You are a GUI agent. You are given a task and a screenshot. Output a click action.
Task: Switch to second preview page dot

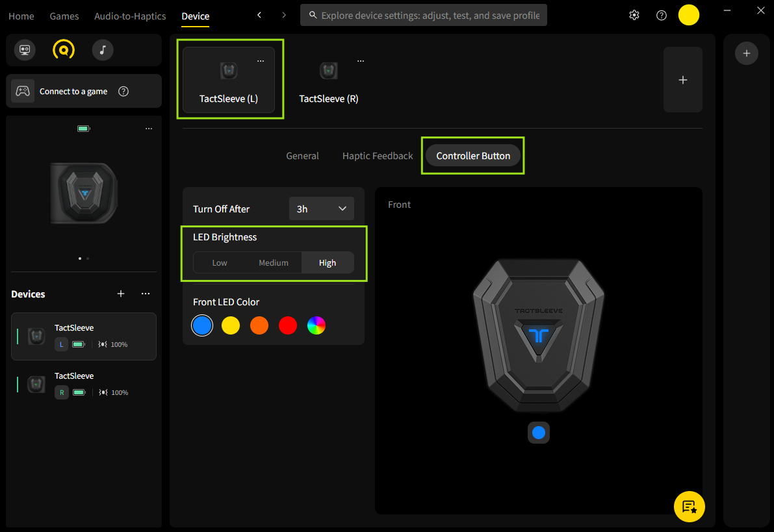[x=88, y=259]
